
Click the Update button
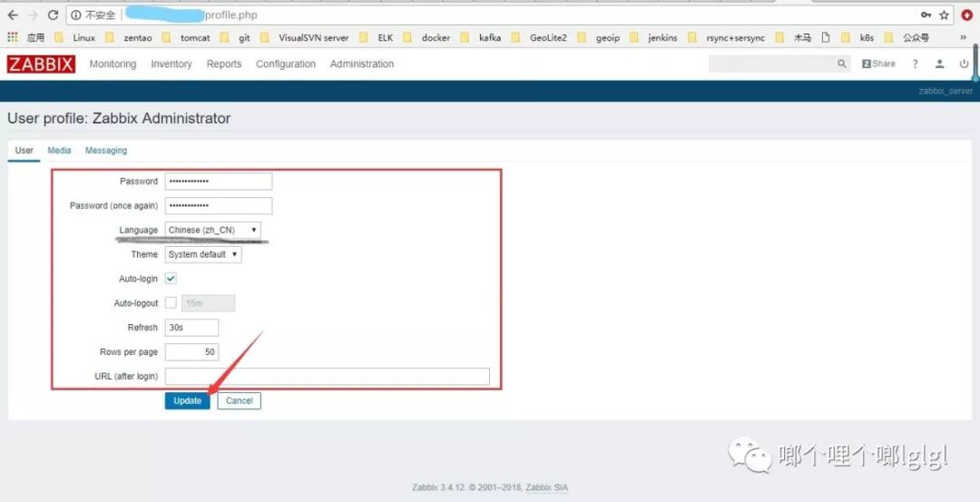(x=188, y=400)
